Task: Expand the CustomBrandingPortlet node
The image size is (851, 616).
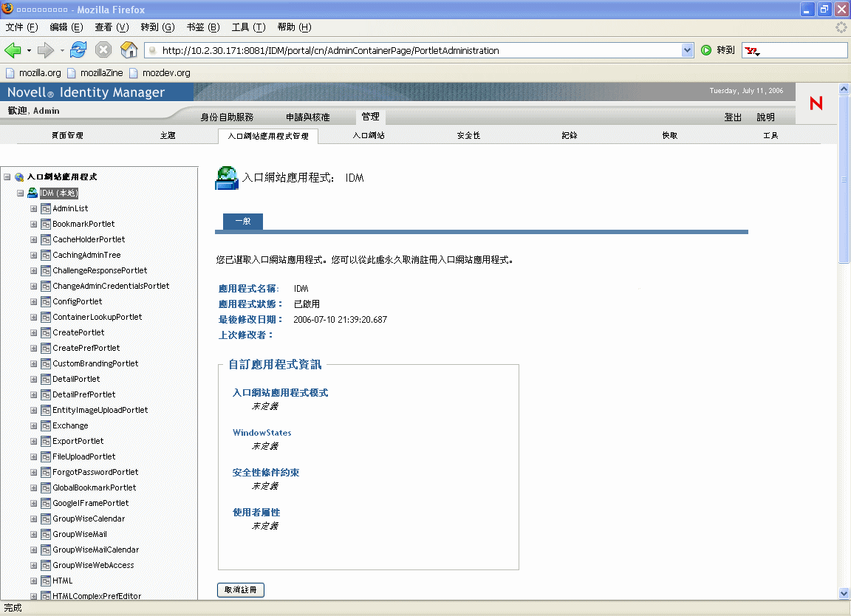Action: (x=34, y=363)
